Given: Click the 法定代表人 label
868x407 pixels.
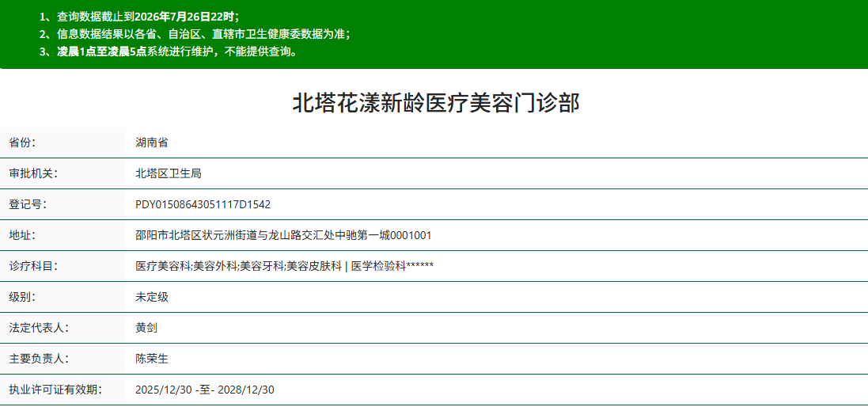Looking at the screenshot, I should click(x=39, y=328).
